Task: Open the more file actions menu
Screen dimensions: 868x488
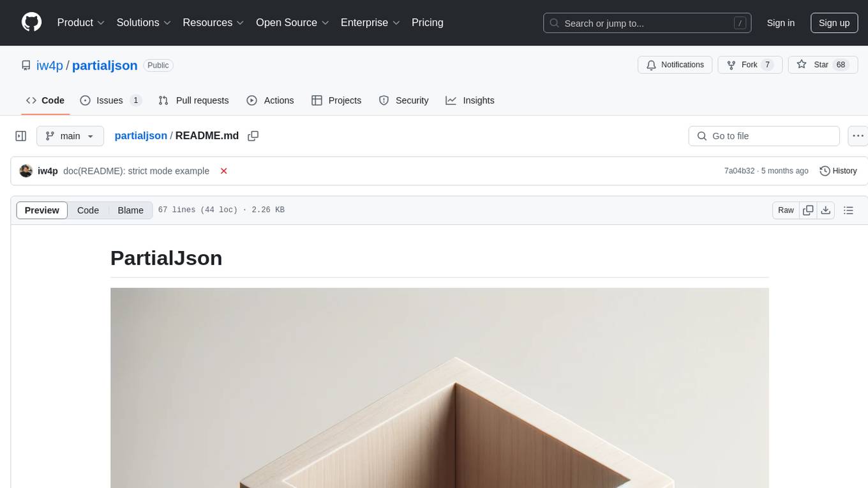Action: pyautogui.click(x=858, y=136)
